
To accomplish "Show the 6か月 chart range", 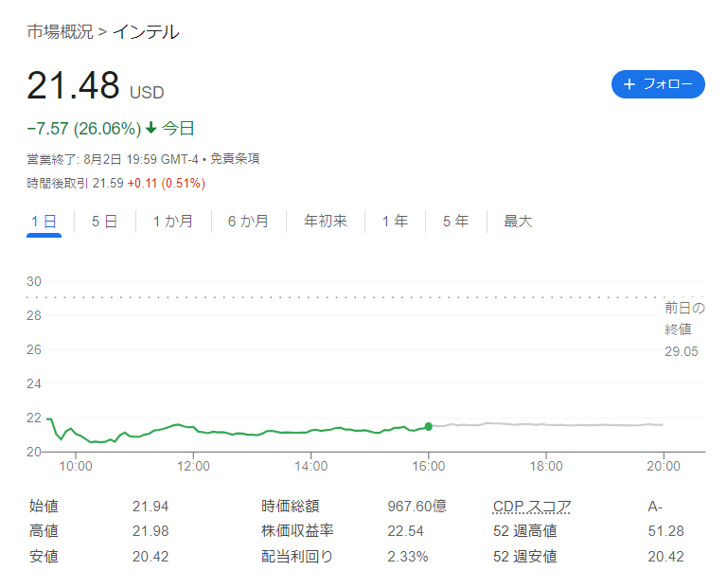I will [x=249, y=222].
